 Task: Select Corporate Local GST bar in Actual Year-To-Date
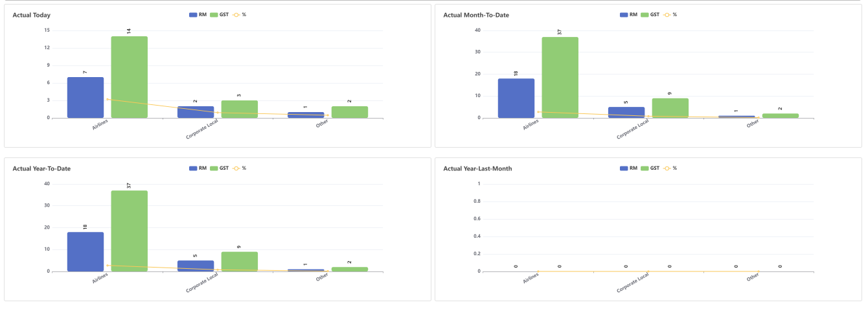[x=239, y=261]
